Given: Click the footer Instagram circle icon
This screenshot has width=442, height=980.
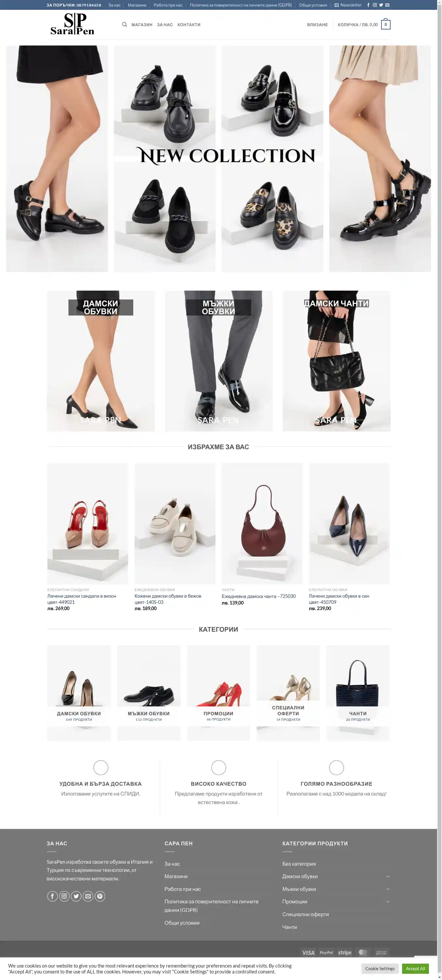Looking at the screenshot, I should tap(64, 896).
